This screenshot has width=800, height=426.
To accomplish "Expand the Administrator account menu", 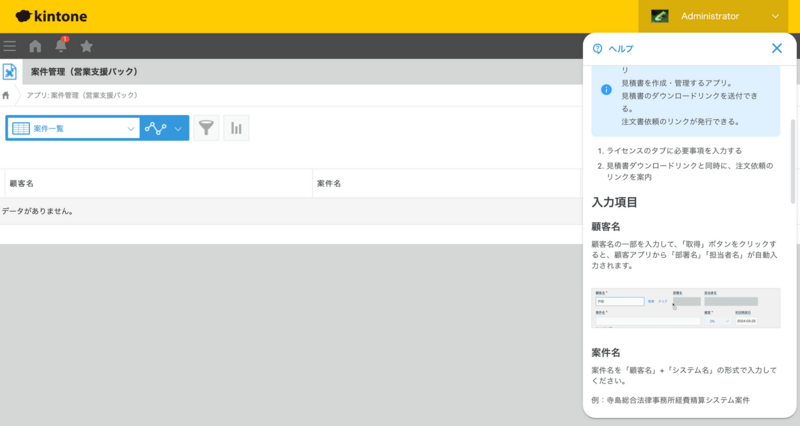I will [x=716, y=16].
